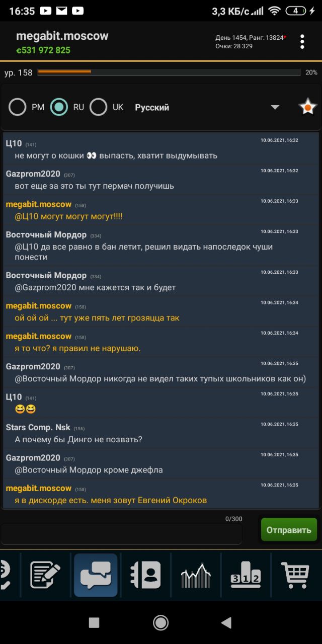Open the chat bubbles tab icon
Screen dimensions: 322x644
point(96,575)
